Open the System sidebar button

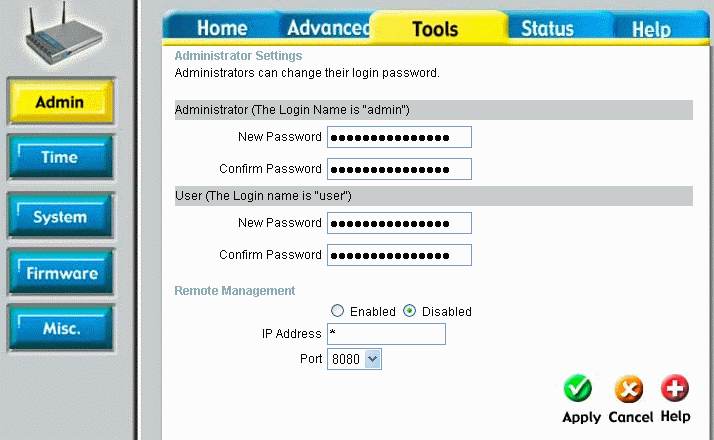(x=60, y=217)
